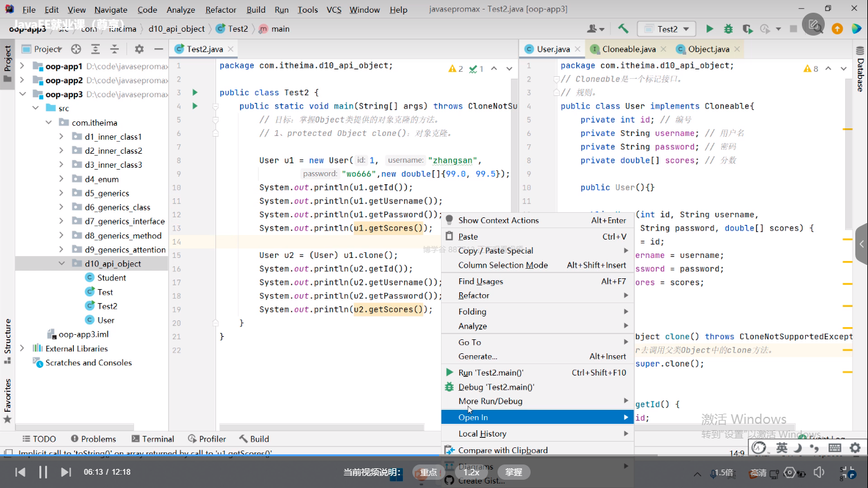This screenshot has height=488, width=868.
Task: Open the User class in project tree
Action: pyautogui.click(x=105, y=320)
